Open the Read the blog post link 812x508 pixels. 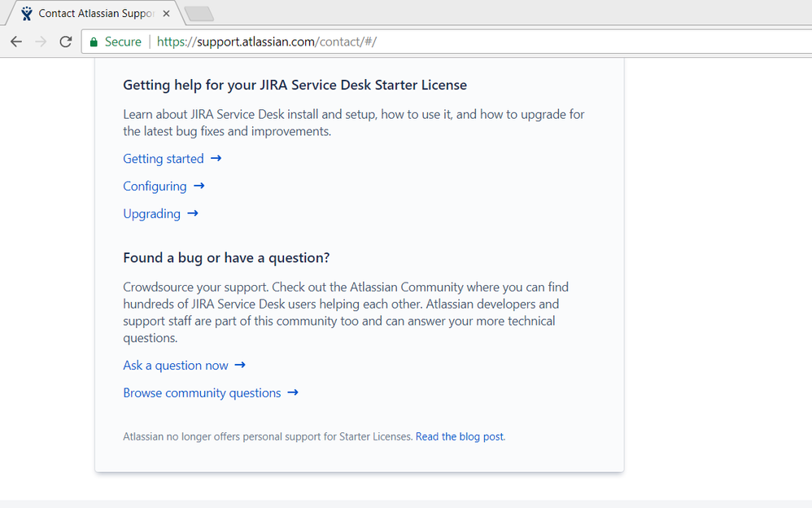tap(460, 436)
